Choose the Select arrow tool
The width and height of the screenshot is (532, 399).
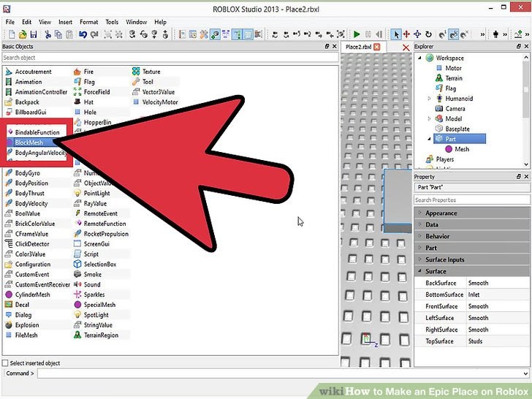(x=396, y=34)
